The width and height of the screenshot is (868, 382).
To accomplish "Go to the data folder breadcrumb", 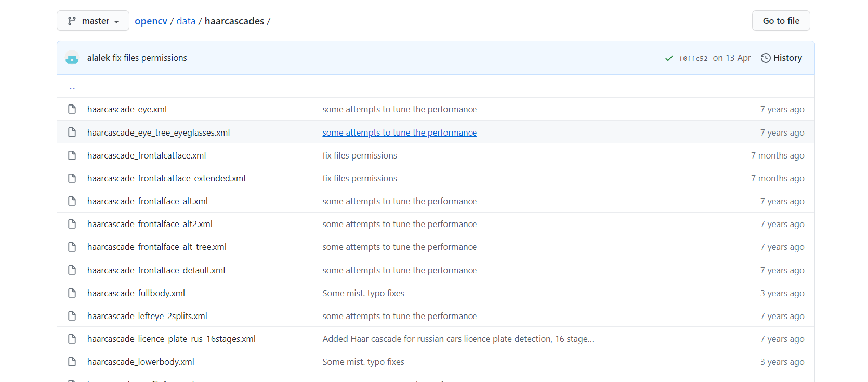I will click(x=186, y=21).
